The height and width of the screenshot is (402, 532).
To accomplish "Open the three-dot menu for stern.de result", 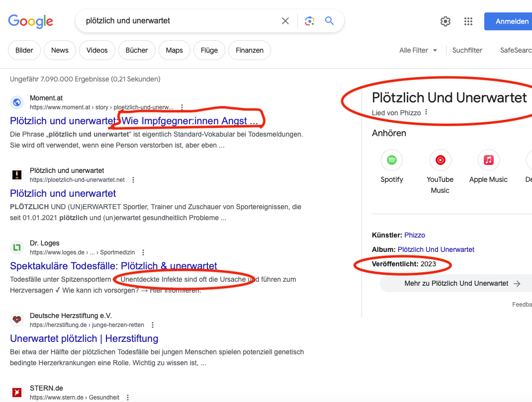I will 128,397.
